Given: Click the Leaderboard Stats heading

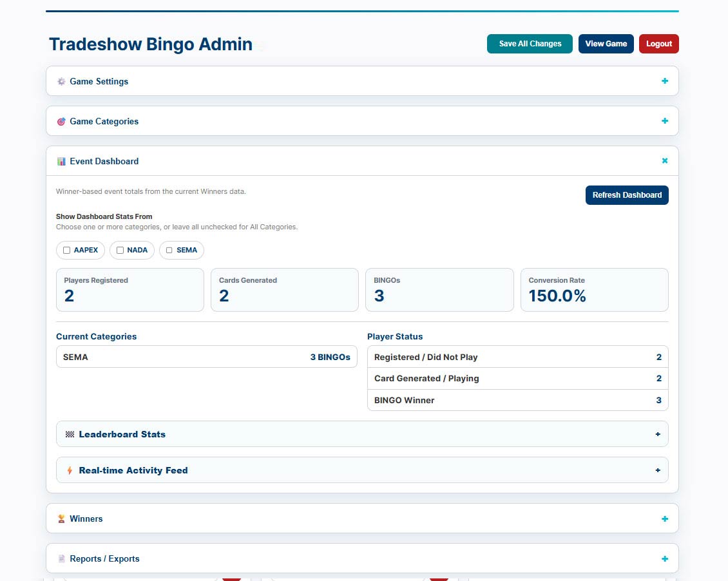Looking at the screenshot, I should (122, 434).
